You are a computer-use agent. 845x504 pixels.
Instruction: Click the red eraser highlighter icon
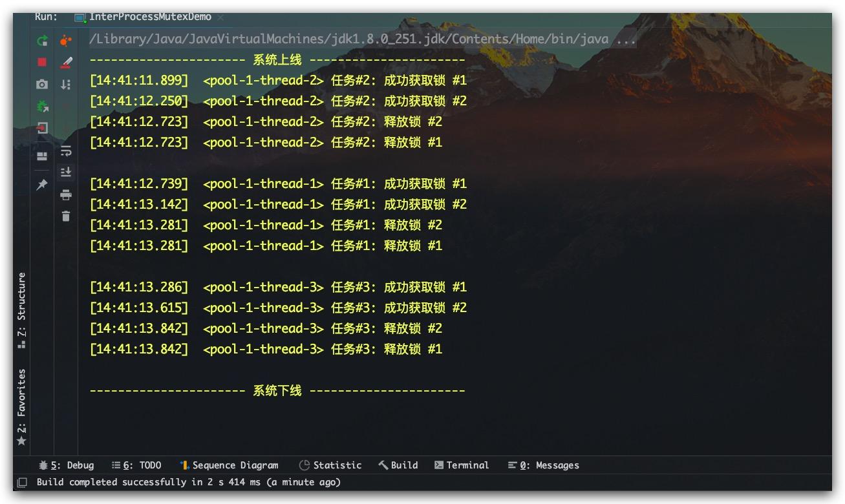[65, 62]
